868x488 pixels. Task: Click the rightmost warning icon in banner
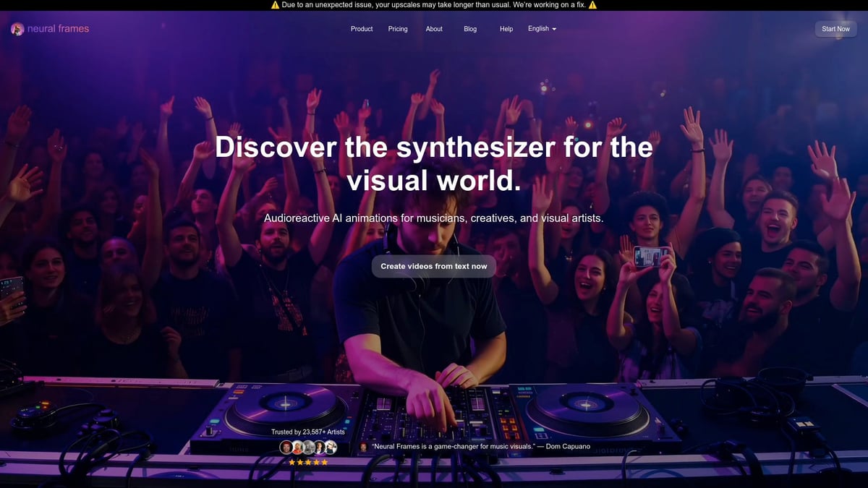pyautogui.click(x=592, y=4)
